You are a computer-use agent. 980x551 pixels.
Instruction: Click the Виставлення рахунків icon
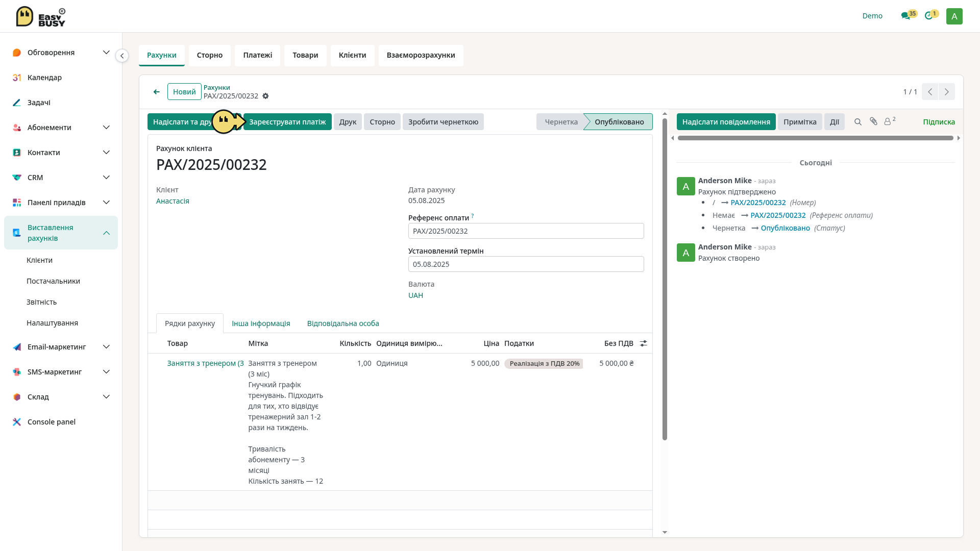click(x=17, y=233)
